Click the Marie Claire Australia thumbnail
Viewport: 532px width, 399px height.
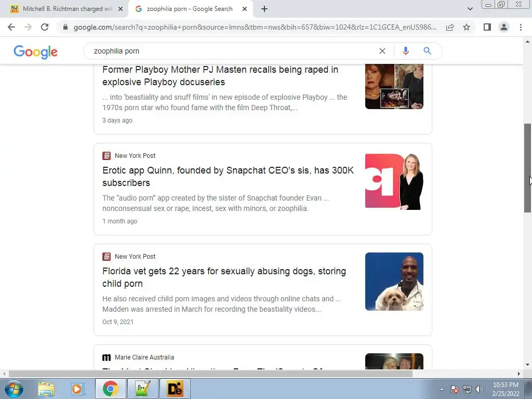tap(394, 362)
